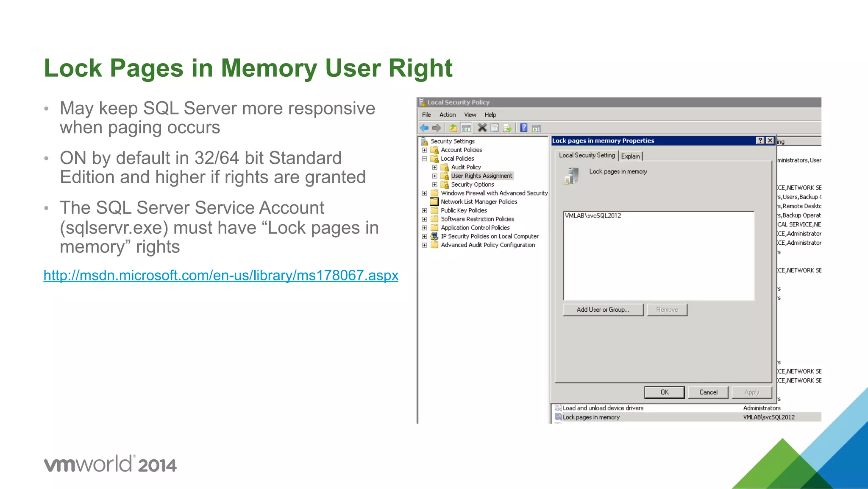Select the User Rights Assignment tree label
868x489 pixels.
[481, 176]
